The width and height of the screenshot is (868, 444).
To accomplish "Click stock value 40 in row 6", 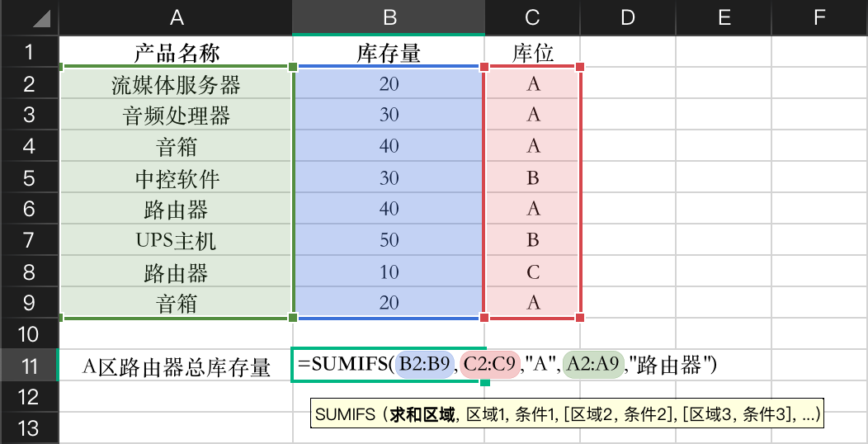I will click(x=389, y=209).
